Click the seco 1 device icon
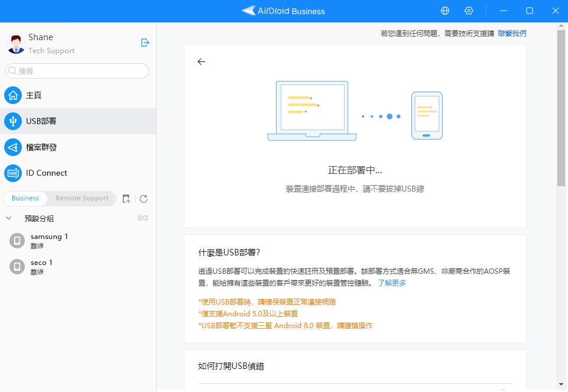 [x=17, y=267]
